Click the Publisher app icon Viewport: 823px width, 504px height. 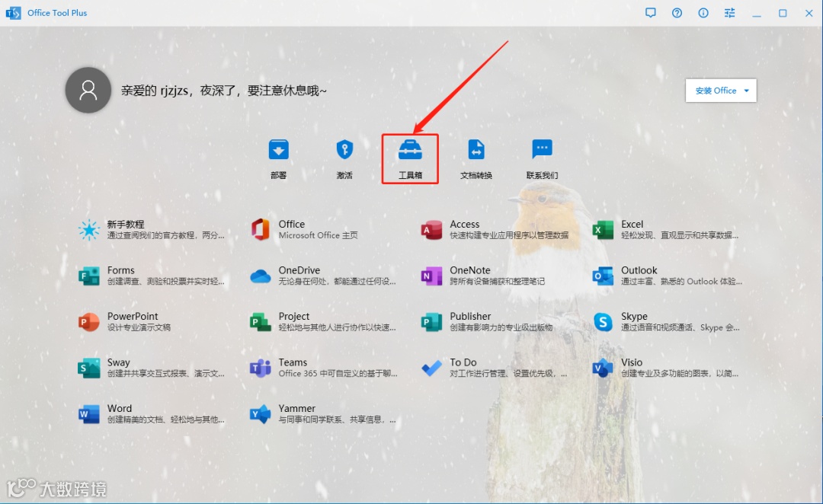coord(431,322)
